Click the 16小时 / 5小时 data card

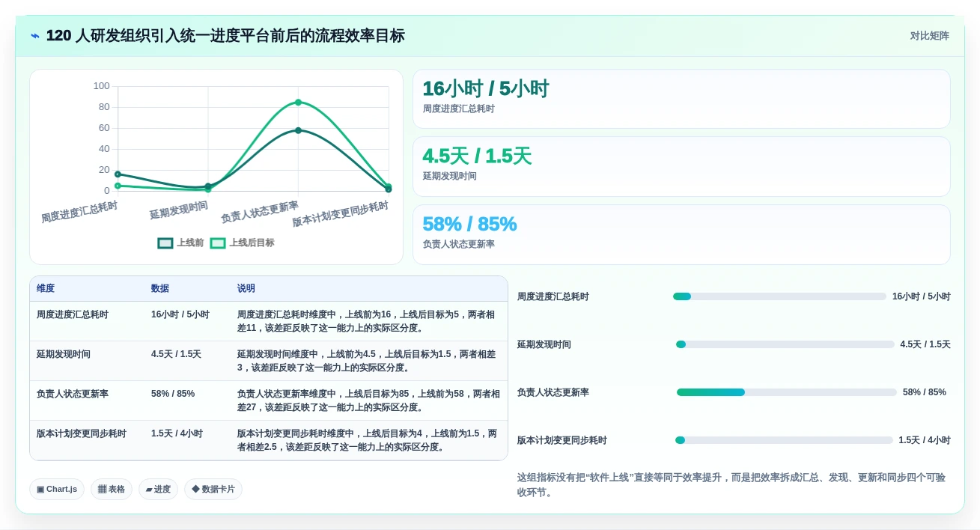(681, 99)
